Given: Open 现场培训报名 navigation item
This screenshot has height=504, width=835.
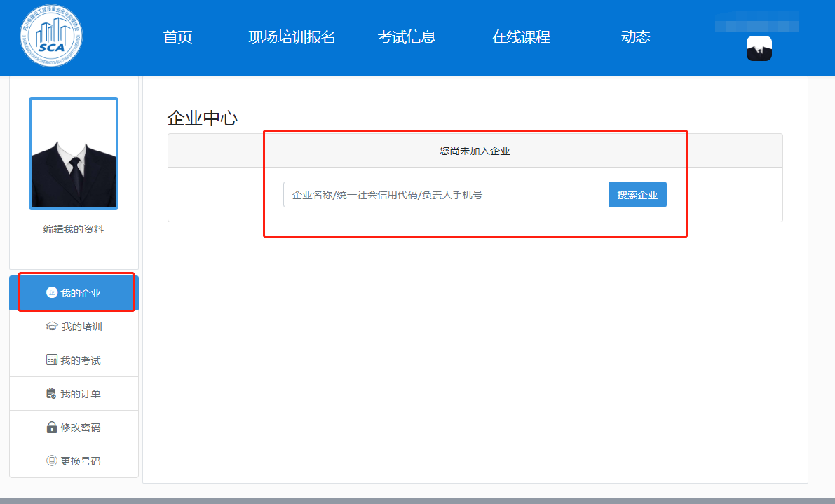Looking at the screenshot, I should [x=292, y=37].
